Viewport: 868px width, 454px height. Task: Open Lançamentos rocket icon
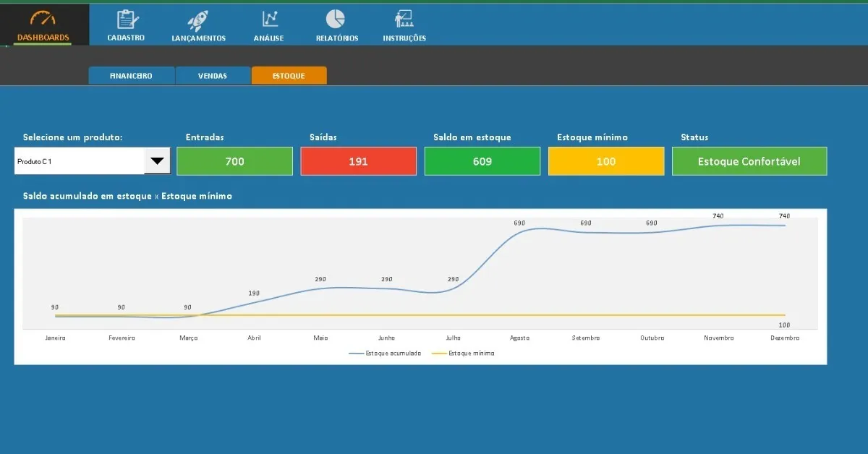click(x=197, y=20)
